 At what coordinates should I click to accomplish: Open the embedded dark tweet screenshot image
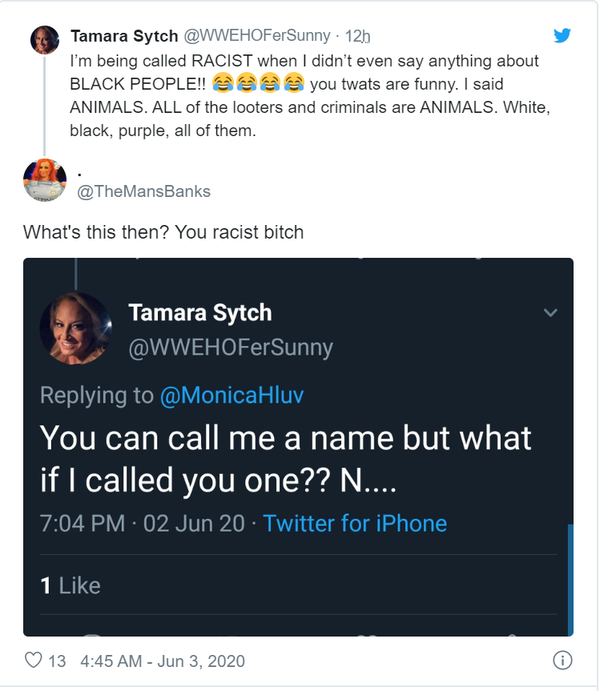tap(298, 447)
